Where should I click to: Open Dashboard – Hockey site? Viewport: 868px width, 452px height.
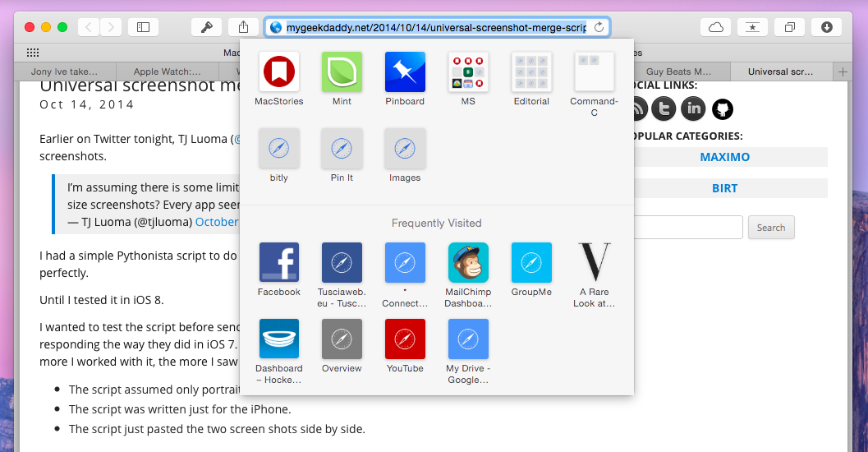click(279, 339)
